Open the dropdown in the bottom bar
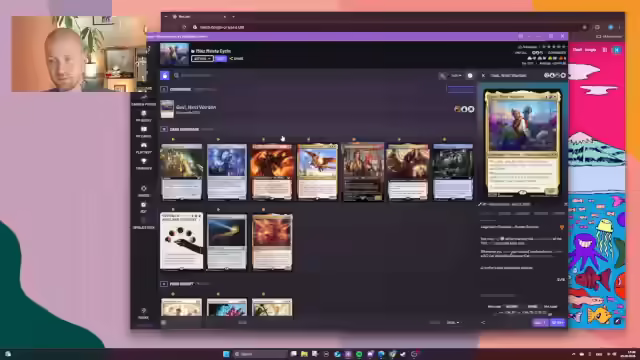 pyautogui.click(x=453, y=322)
